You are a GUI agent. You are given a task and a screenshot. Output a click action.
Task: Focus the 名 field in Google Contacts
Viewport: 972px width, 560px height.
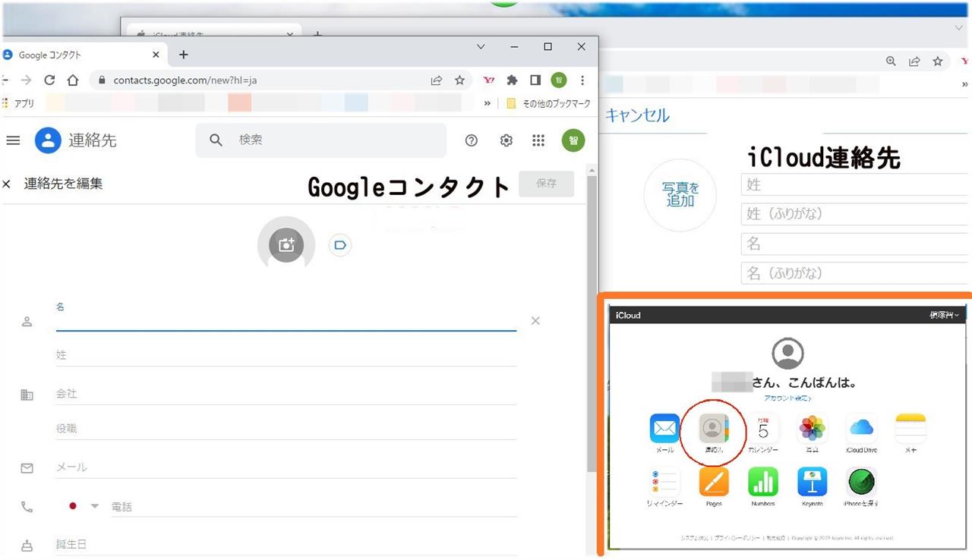pyautogui.click(x=286, y=316)
